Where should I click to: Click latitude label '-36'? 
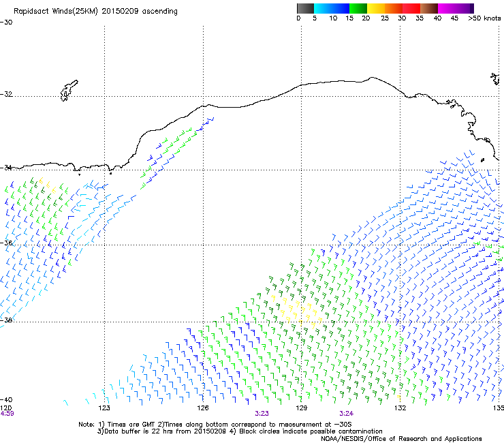[x=6, y=243]
